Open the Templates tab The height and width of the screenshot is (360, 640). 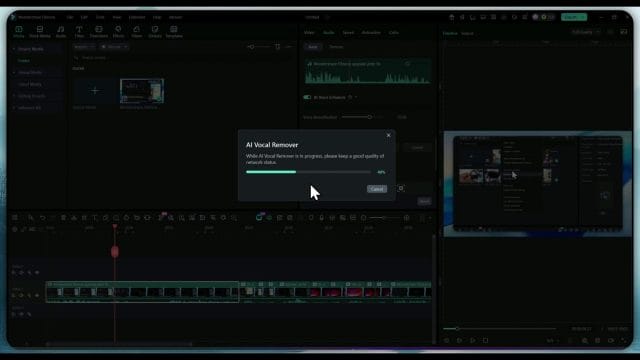[174, 31]
